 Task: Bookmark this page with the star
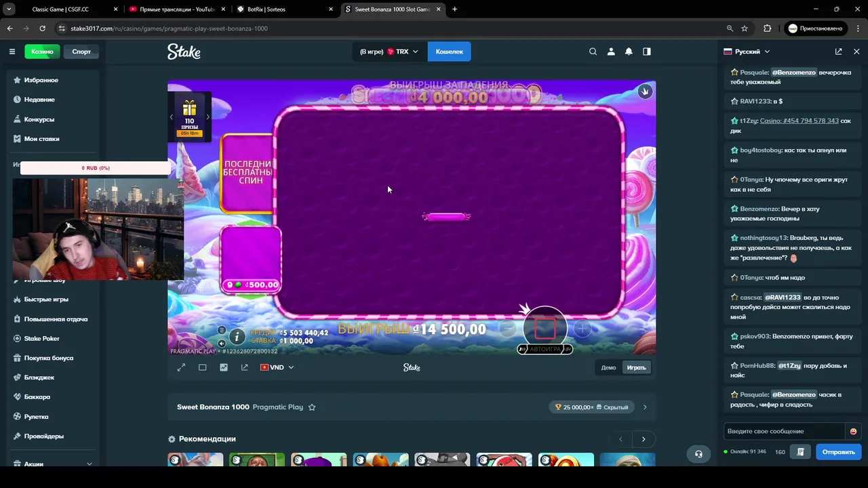(x=745, y=28)
